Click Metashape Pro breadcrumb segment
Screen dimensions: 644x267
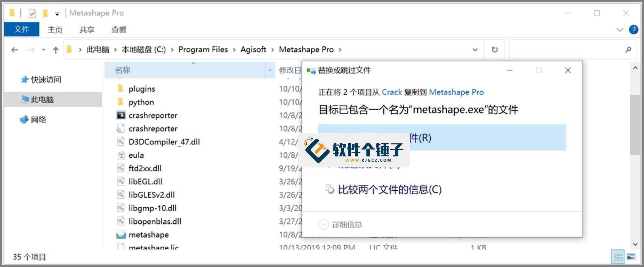tap(306, 50)
